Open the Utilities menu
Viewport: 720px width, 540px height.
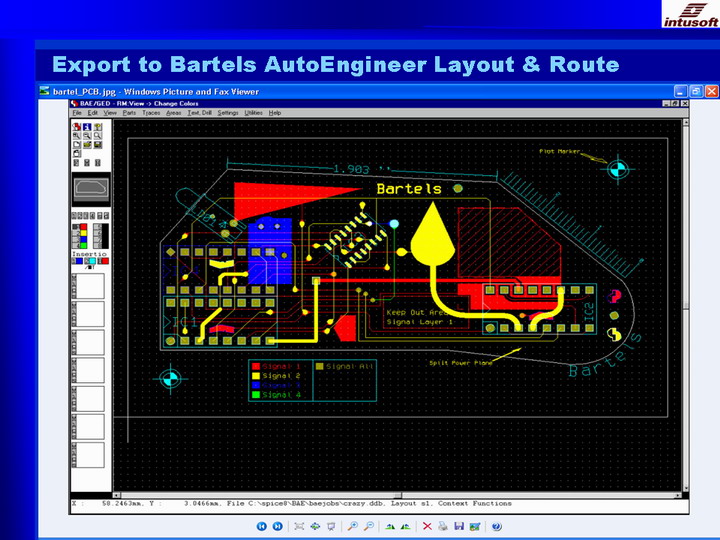point(253,112)
